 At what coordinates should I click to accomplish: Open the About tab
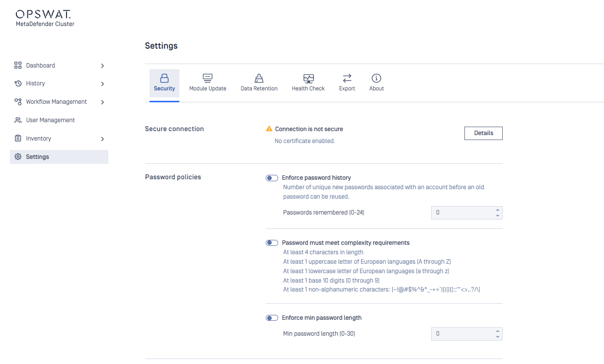[x=377, y=82]
